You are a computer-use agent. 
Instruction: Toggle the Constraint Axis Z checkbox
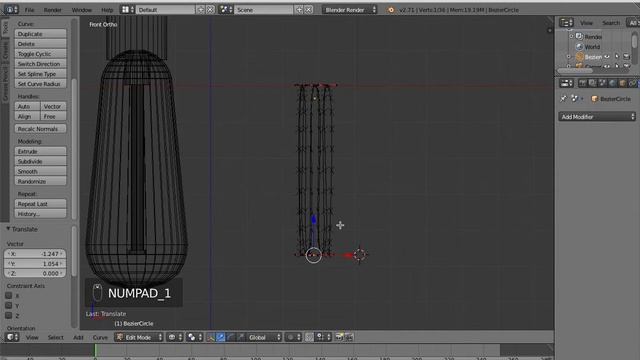(8, 315)
